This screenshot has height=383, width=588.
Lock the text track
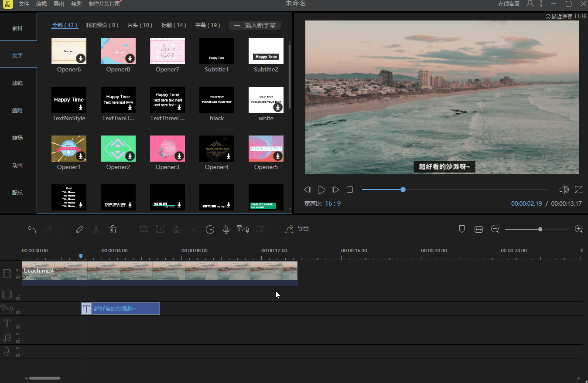[x=18, y=326]
